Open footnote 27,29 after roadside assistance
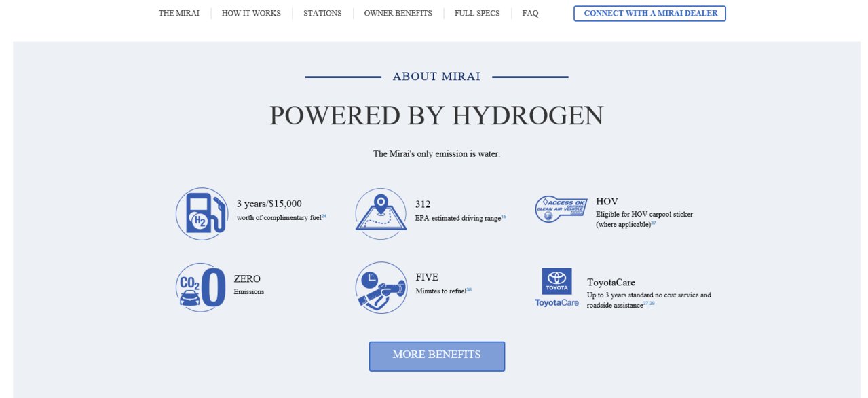 (x=649, y=303)
